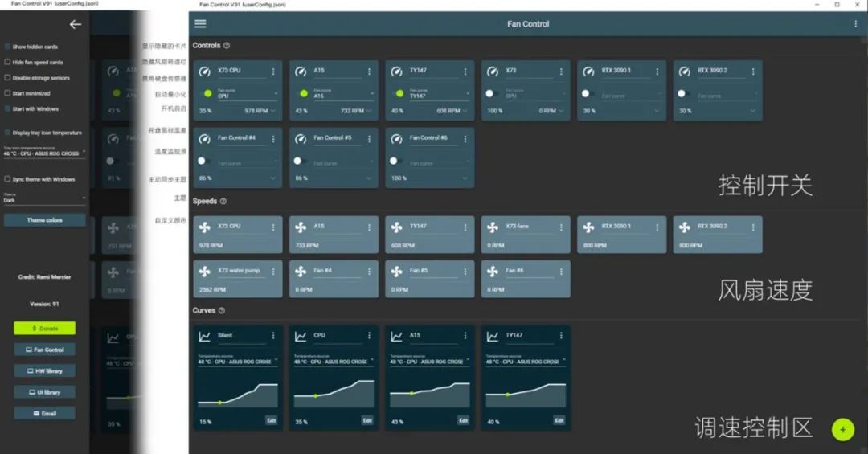Click the help icon beside the Curves heading
The height and width of the screenshot is (454, 868).
pos(222,310)
